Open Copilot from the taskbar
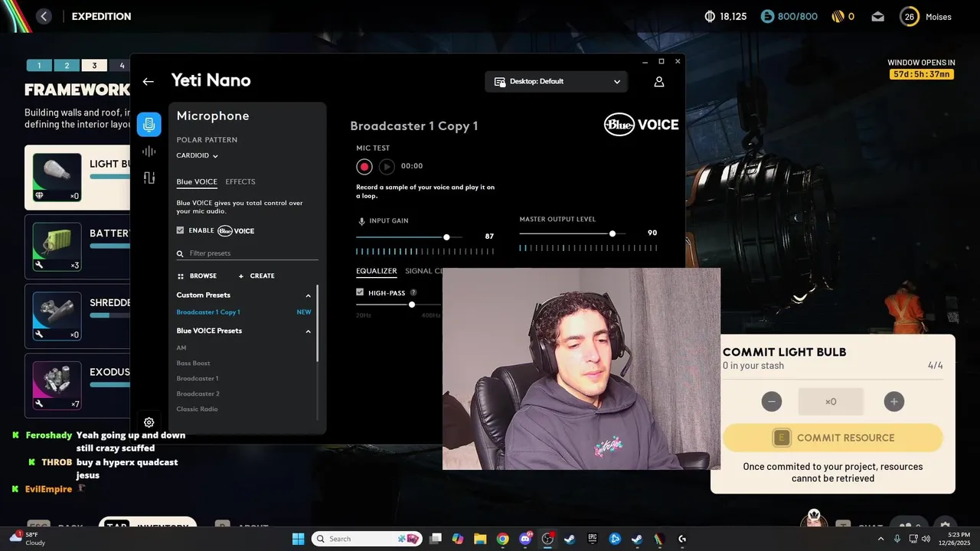The image size is (980, 551). (458, 539)
